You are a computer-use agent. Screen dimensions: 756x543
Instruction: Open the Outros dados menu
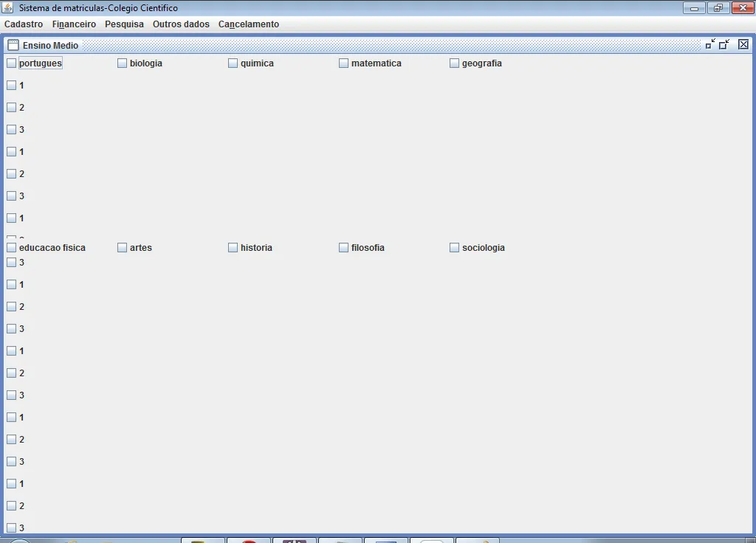181,24
